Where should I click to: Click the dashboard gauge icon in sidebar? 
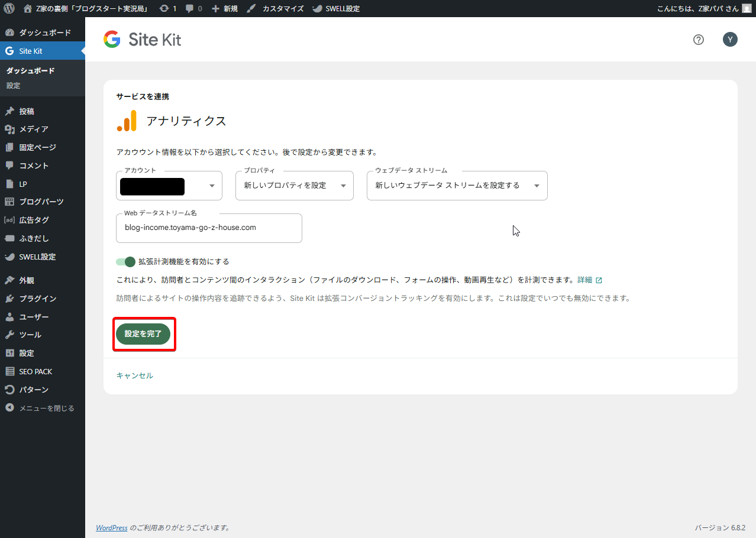click(9, 33)
